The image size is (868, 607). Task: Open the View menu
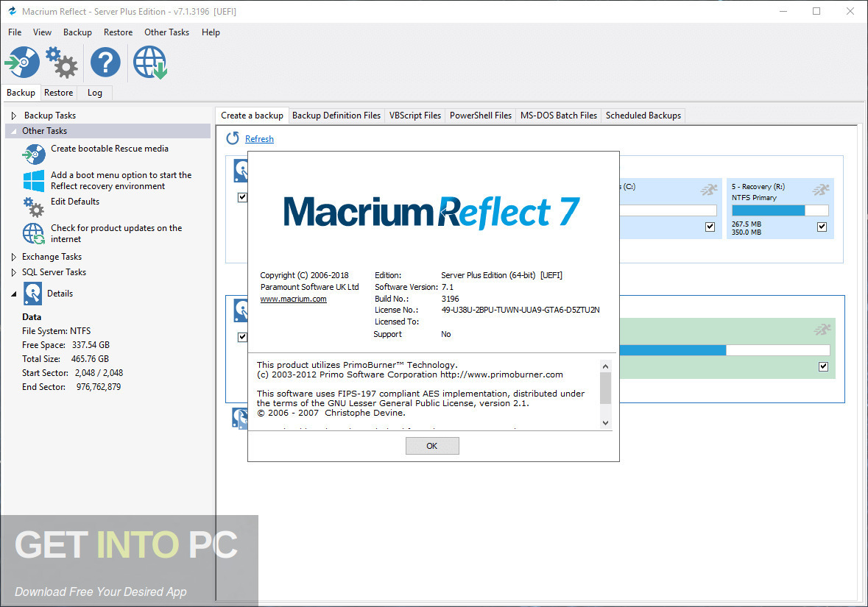click(x=42, y=32)
